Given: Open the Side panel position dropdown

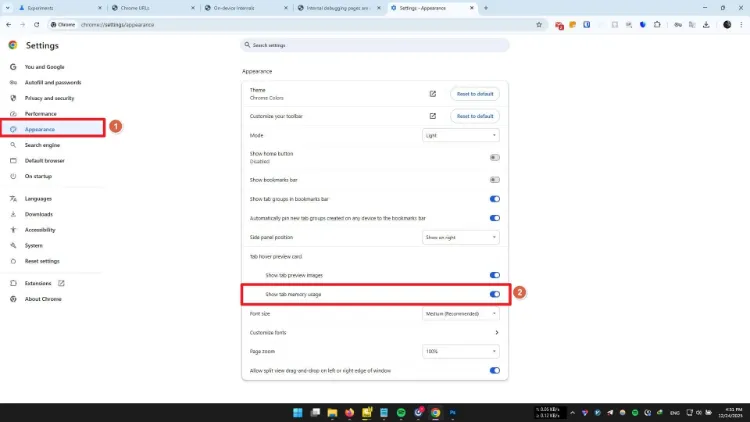Looking at the screenshot, I should point(461,237).
